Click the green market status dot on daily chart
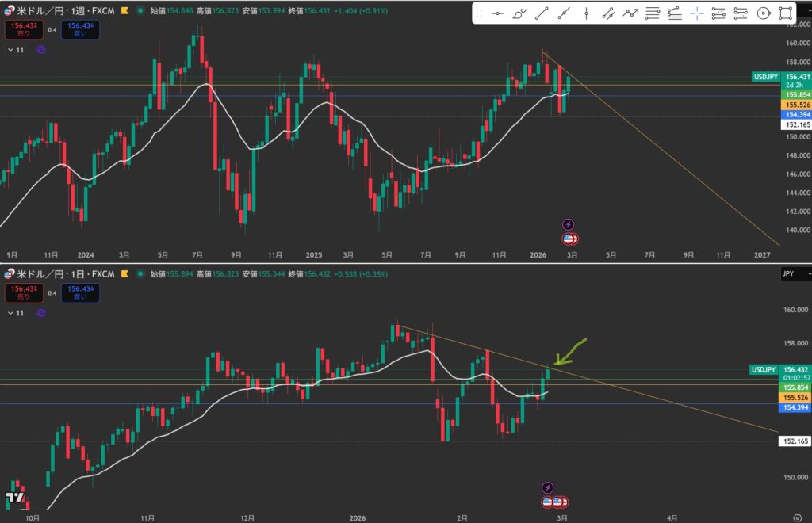Viewport: 812px width, 523px height. 141,274
